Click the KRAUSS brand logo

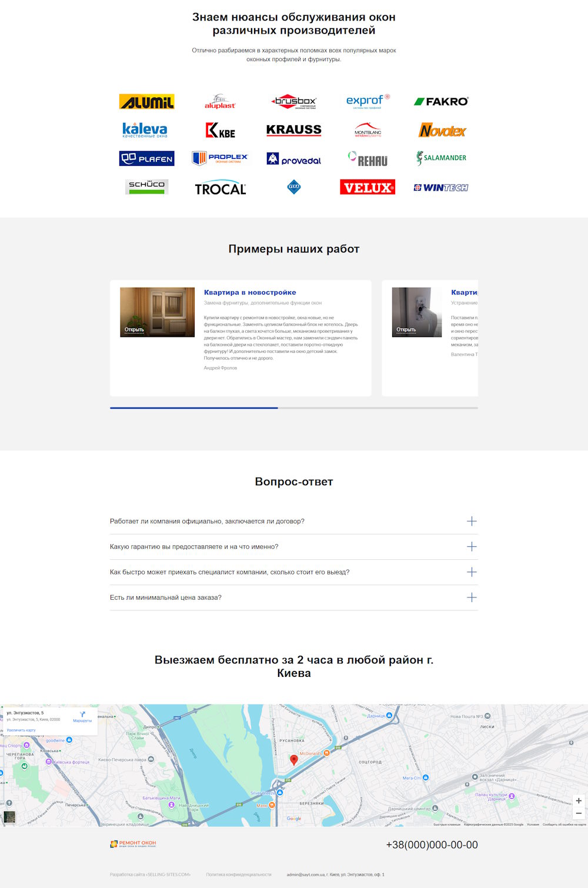294,130
